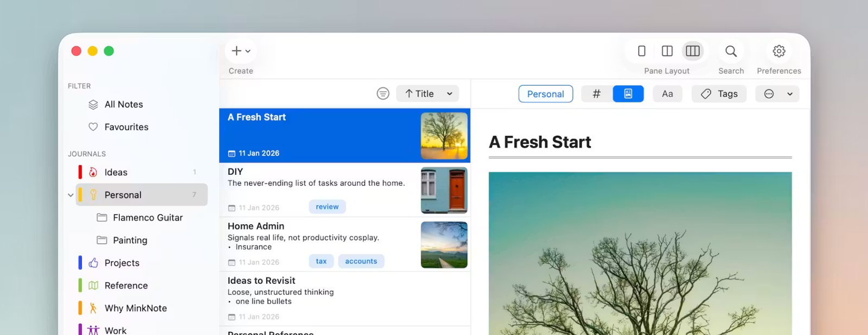Open Search with the magnifier icon
This screenshot has width=868, height=335.
coord(731,51)
